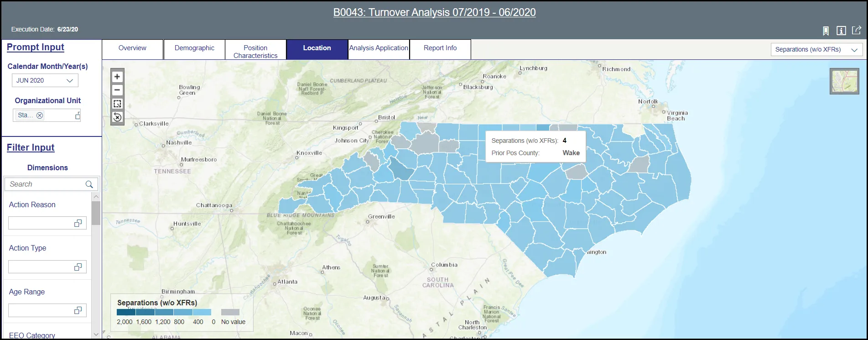Viewport: 868px width, 340px height.
Task: Click the darkest blue legend swatch
Action: click(x=126, y=312)
